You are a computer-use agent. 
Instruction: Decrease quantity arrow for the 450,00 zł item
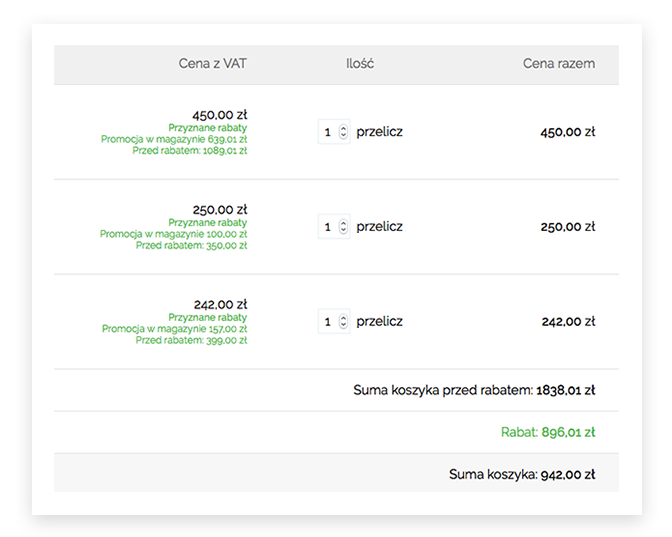pyautogui.click(x=343, y=135)
